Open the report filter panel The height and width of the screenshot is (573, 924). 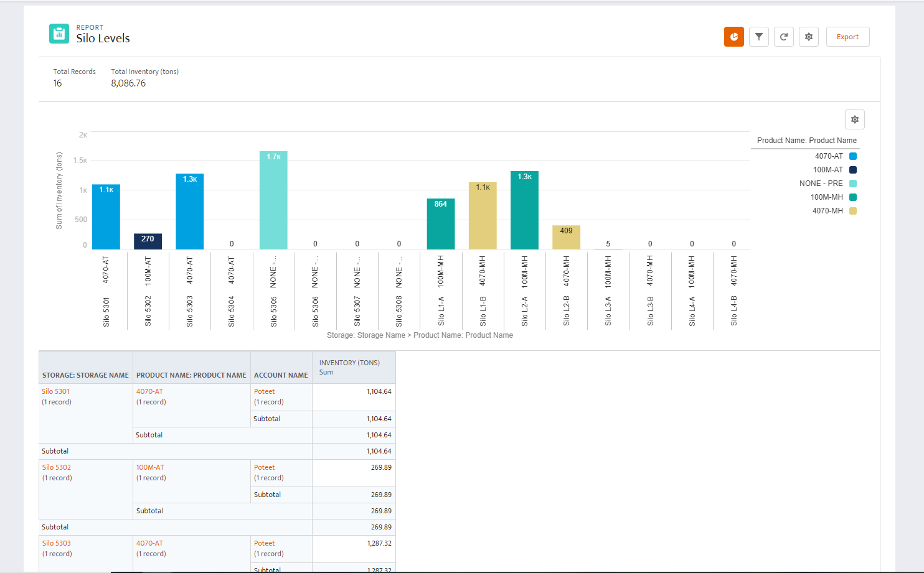759,37
